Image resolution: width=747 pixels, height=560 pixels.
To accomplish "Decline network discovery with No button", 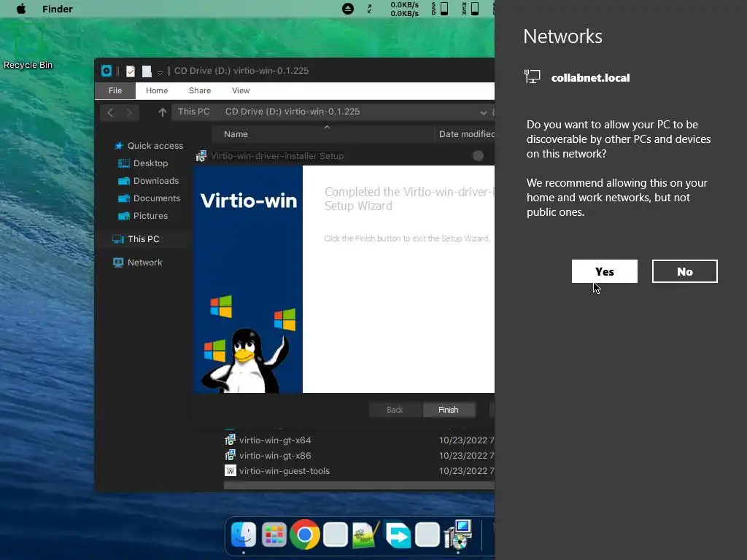I will tap(684, 271).
